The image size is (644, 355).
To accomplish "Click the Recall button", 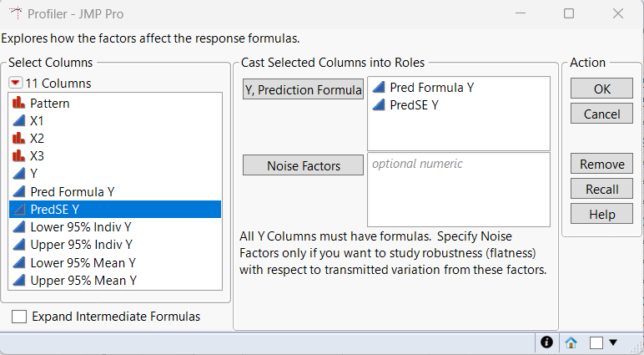I will (601, 189).
